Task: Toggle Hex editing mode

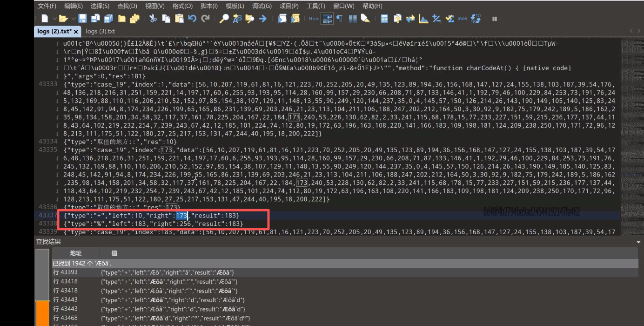Action: (x=314, y=19)
